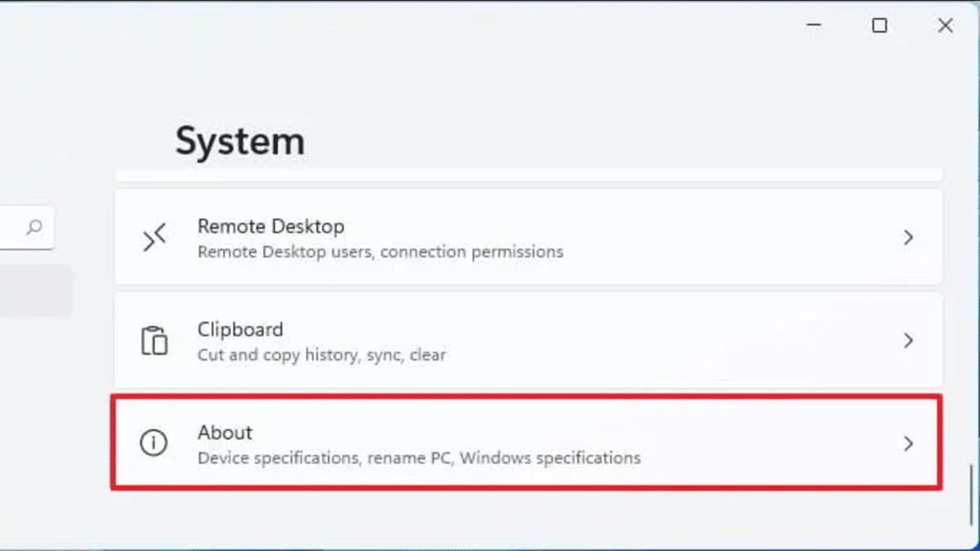The height and width of the screenshot is (551, 980).
Task: Click the System page heading
Action: tap(240, 142)
